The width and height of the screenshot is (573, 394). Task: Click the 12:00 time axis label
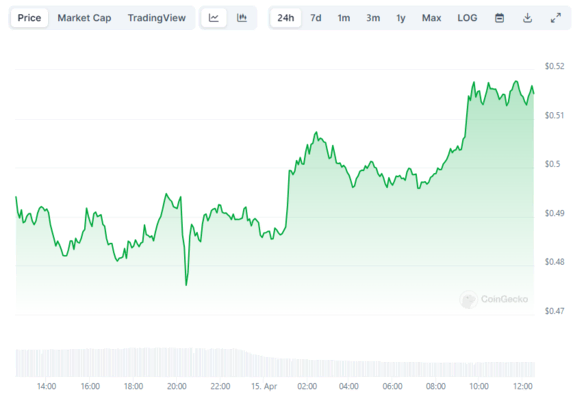[523, 386]
